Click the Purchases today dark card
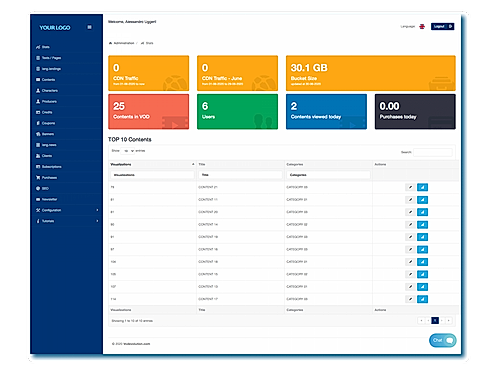 [x=415, y=111]
